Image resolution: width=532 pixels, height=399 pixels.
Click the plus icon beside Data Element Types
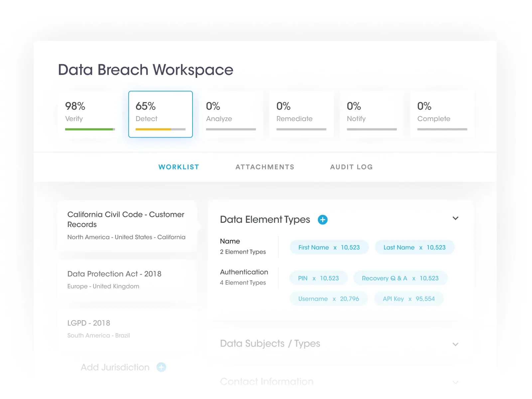(x=323, y=220)
